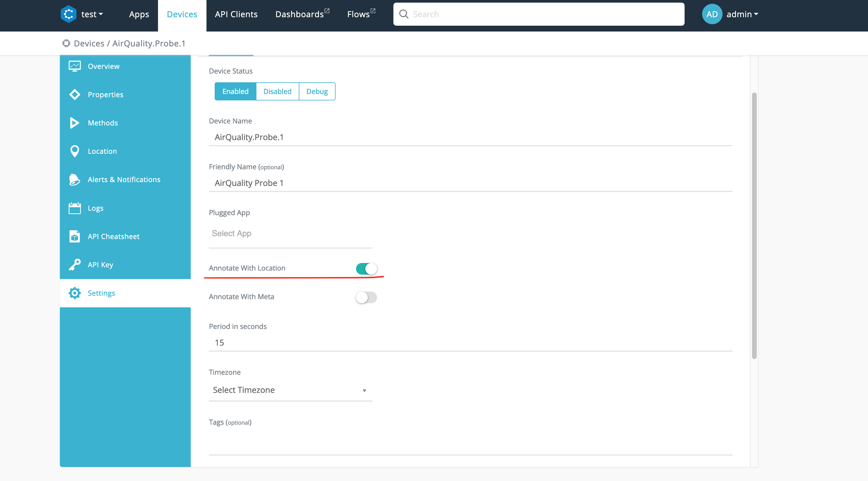Open the Select Timezone dropdown
The height and width of the screenshot is (481, 868).
click(290, 390)
